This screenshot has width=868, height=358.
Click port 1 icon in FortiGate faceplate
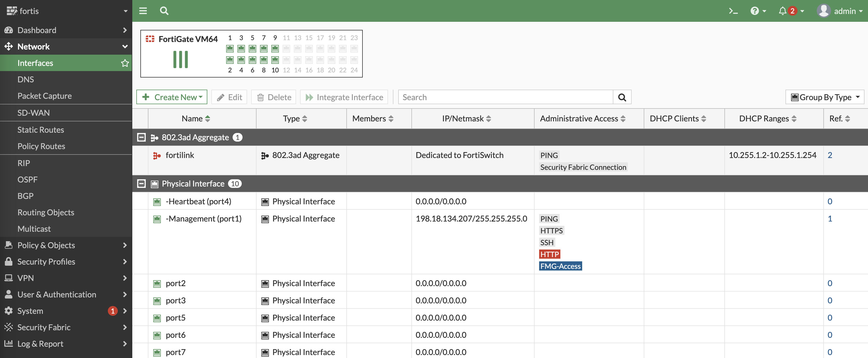230,49
